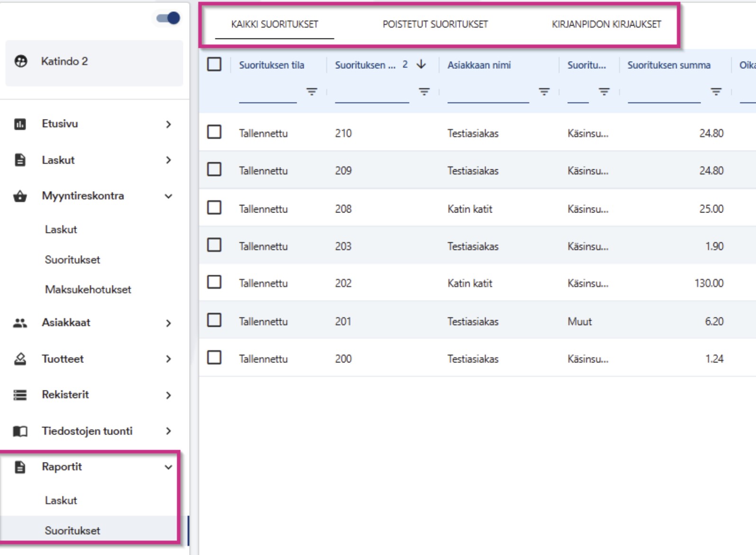Open the Kirjanpidon kirjaukset tab
This screenshot has width=756, height=555.
click(x=606, y=24)
